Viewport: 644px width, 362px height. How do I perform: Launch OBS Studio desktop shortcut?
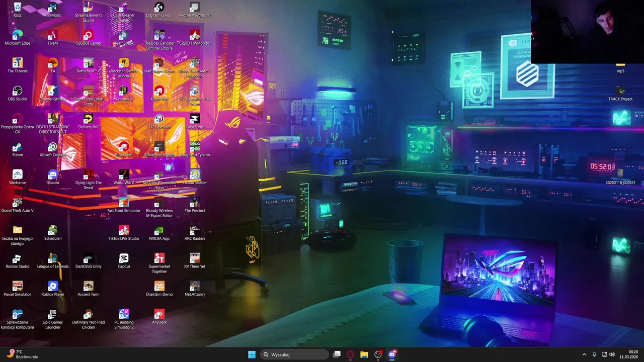point(18,94)
